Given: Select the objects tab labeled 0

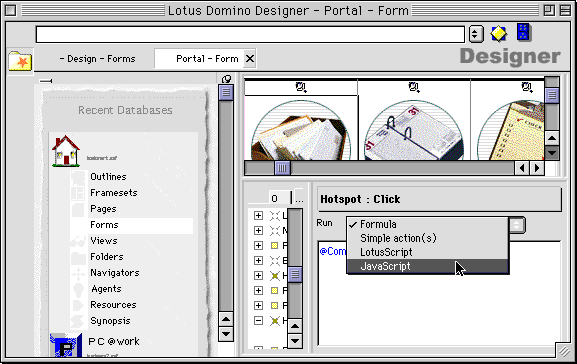Looking at the screenshot, I should click(275, 198).
